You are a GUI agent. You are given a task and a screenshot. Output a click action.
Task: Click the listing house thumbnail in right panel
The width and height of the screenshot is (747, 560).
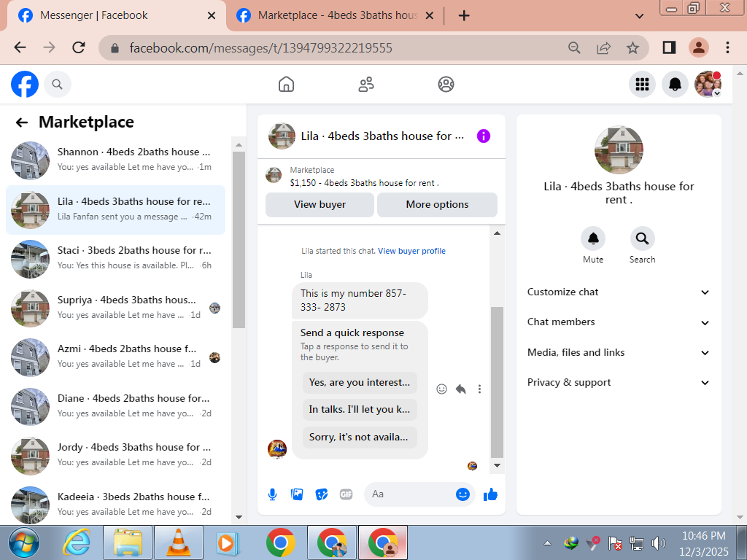point(619,150)
